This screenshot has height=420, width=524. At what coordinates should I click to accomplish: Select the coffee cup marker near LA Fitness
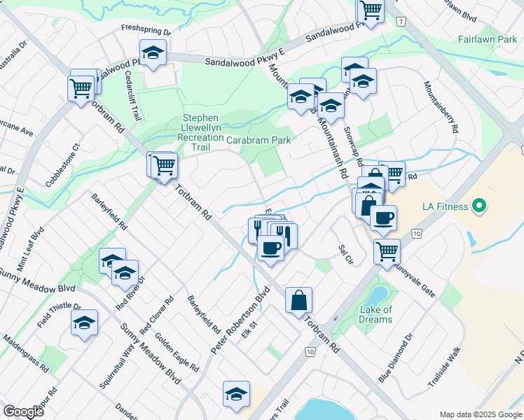(x=383, y=218)
